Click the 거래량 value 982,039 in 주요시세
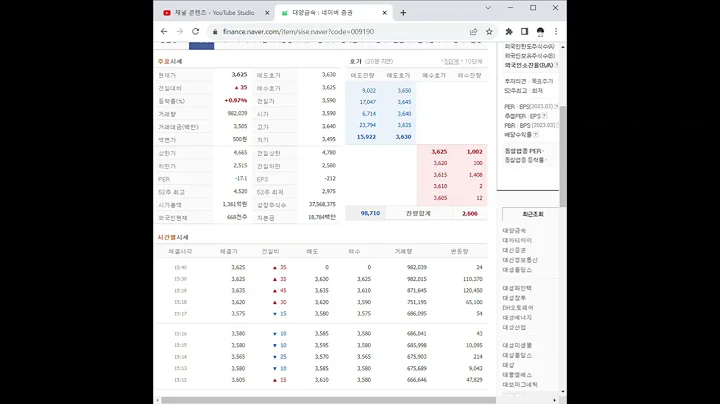The height and width of the screenshot is (404, 720). click(x=237, y=113)
